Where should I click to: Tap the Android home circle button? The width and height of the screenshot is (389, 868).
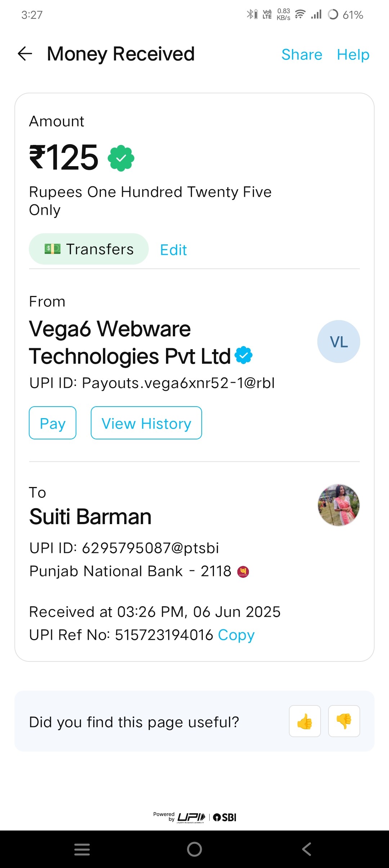[194, 849]
